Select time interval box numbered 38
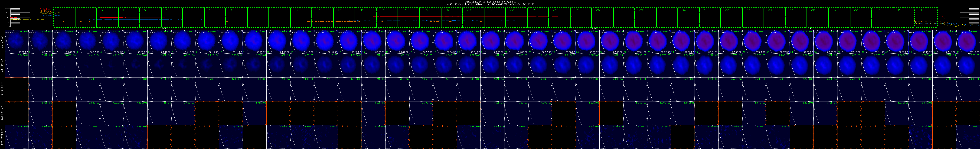The image size is (980, 149). [x=861, y=17]
